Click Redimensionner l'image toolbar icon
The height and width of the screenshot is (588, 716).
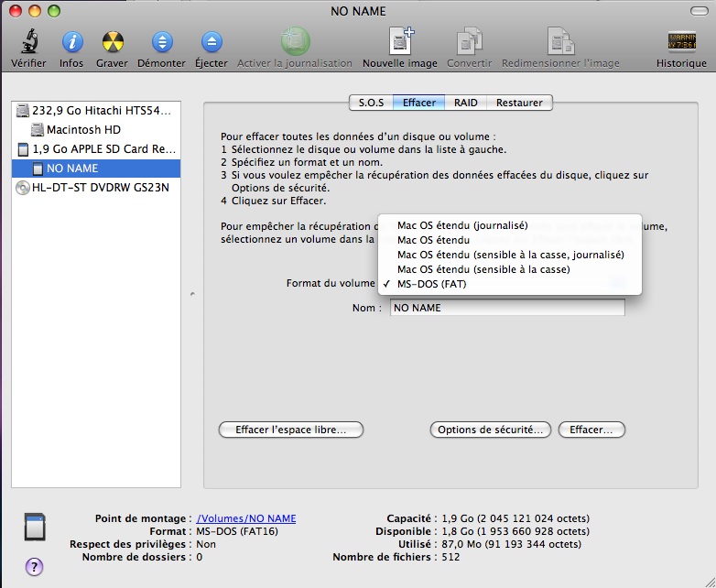560,41
